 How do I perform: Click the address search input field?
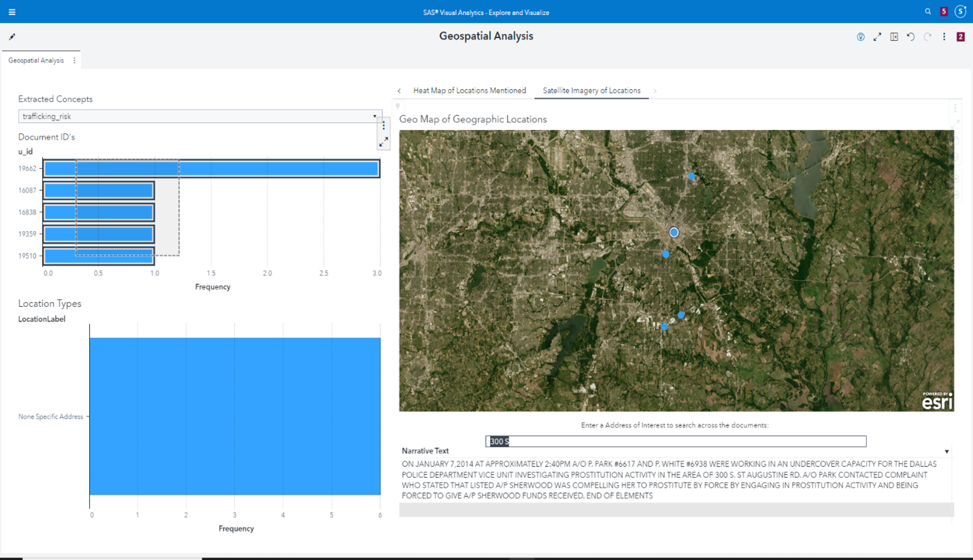tap(676, 442)
